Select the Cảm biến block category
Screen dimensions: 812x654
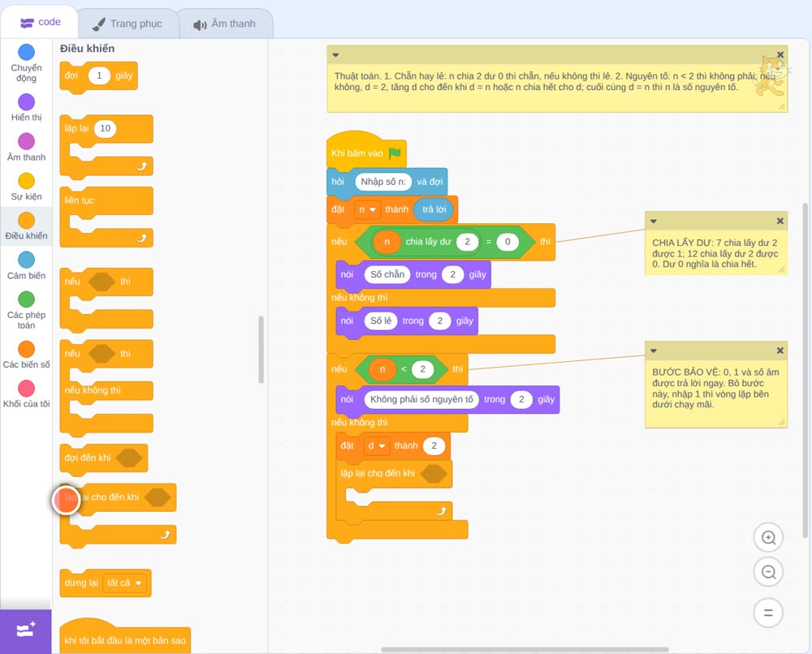click(x=27, y=265)
